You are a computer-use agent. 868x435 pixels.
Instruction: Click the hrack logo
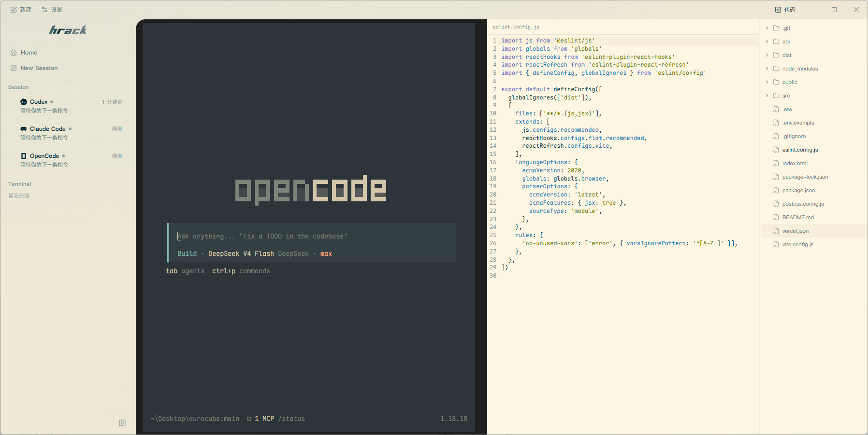pyautogui.click(x=68, y=30)
